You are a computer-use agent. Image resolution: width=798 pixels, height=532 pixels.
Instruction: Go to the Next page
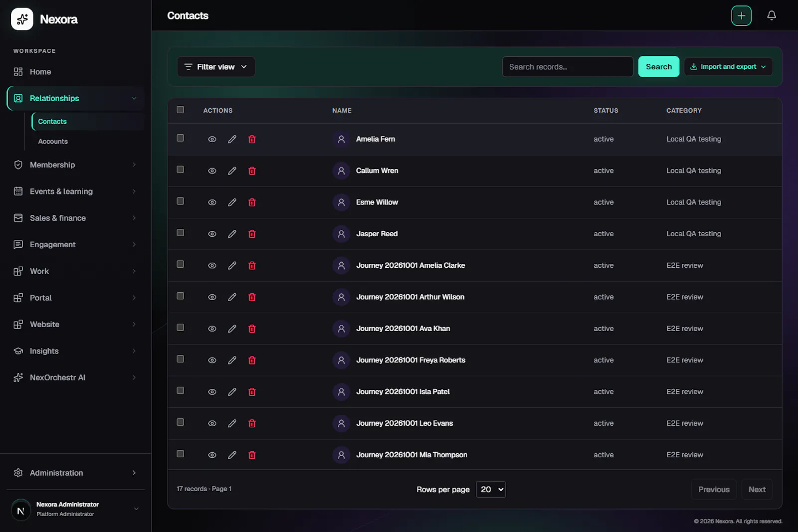(757, 490)
